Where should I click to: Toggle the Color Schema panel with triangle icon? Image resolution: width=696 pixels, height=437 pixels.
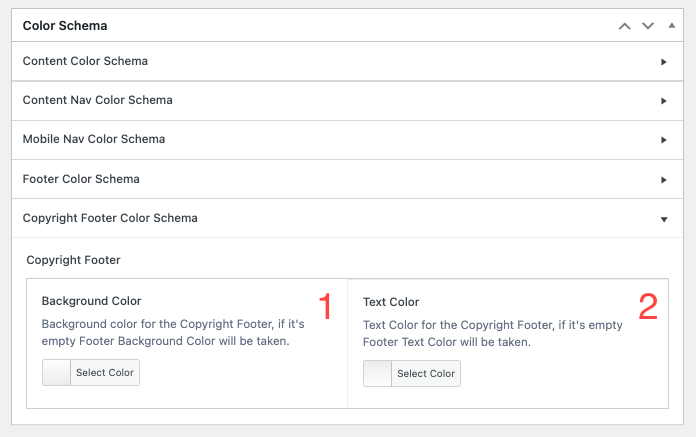tap(670, 26)
